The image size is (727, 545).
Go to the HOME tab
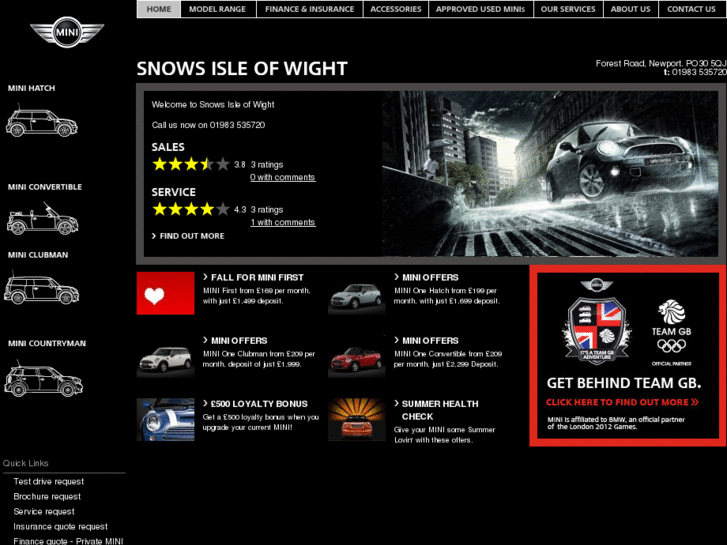(159, 9)
